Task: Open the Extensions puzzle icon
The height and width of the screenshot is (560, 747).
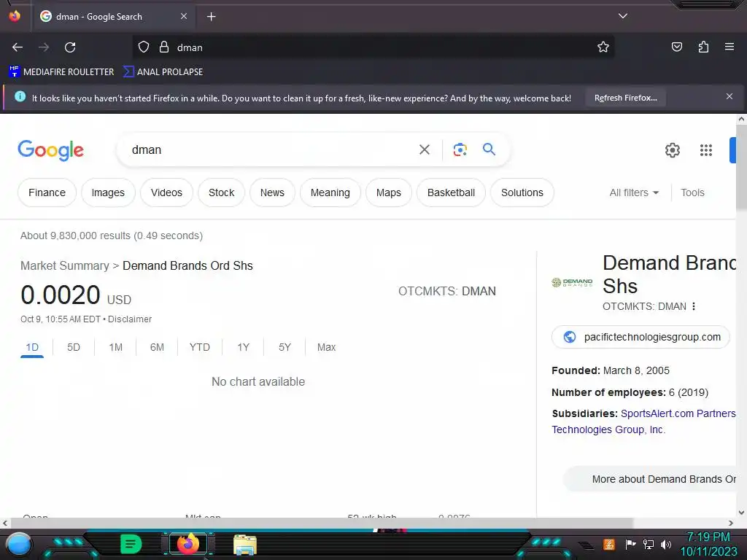Action: (703, 47)
